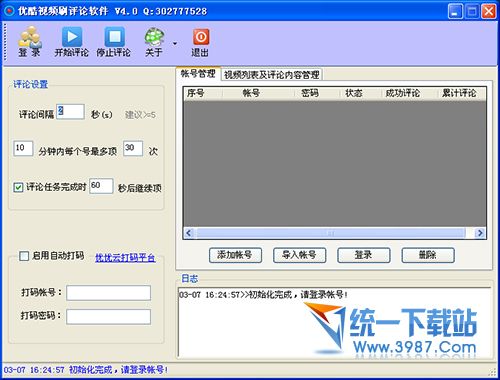Click the 成功评论 column header
The height and width of the screenshot is (380, 500).
coord(410,93)
